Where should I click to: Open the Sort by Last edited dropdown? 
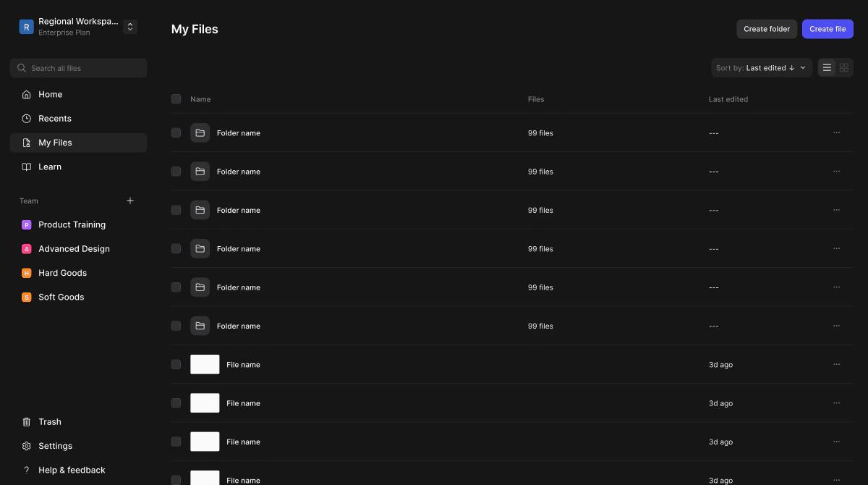click(x=761, y=67)
